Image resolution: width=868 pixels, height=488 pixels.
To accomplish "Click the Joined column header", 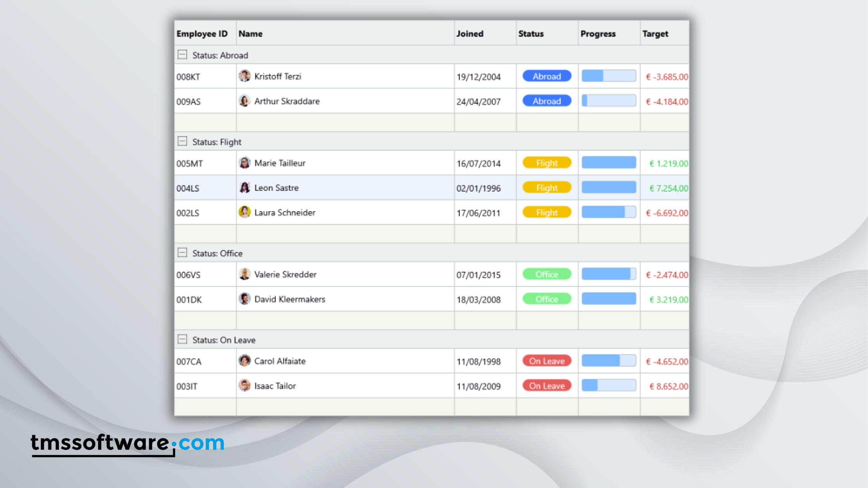I will [470, 34].
